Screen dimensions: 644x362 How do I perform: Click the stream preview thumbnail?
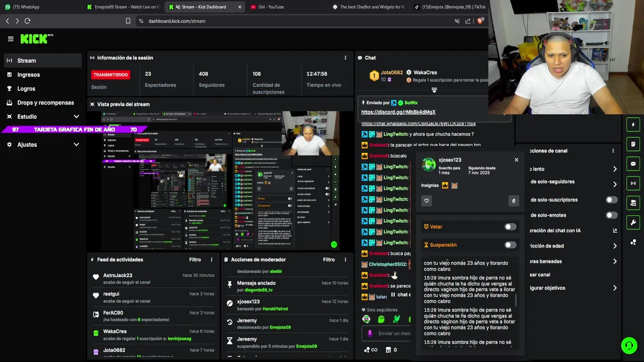tap(220, 180)
